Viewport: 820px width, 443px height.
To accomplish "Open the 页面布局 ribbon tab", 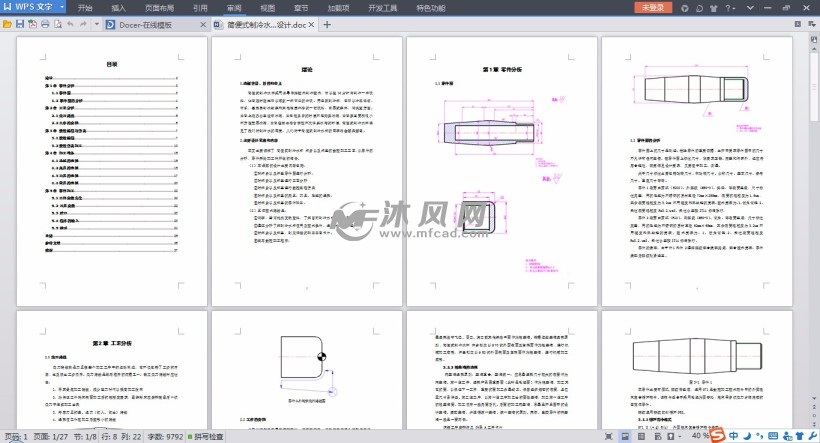I will coord(160,8).
